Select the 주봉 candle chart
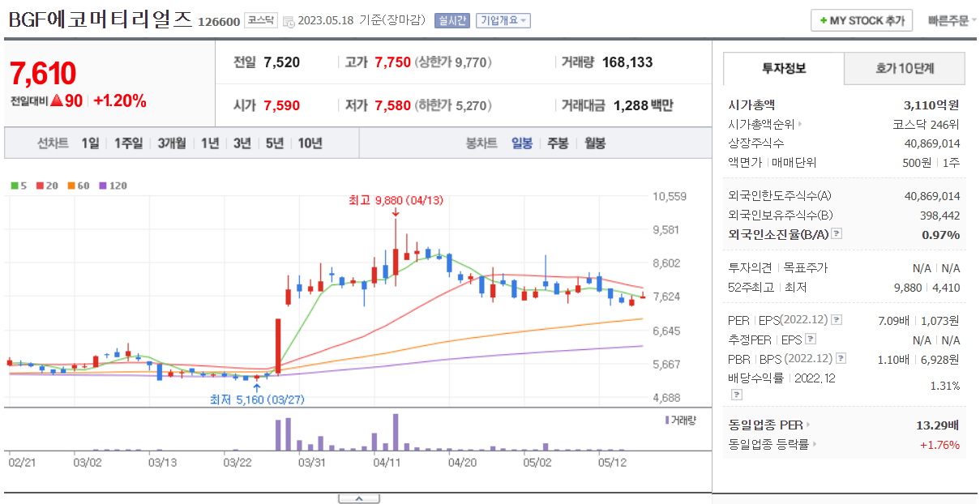Viewport: 980px width, 504px height. pos(558,143)
